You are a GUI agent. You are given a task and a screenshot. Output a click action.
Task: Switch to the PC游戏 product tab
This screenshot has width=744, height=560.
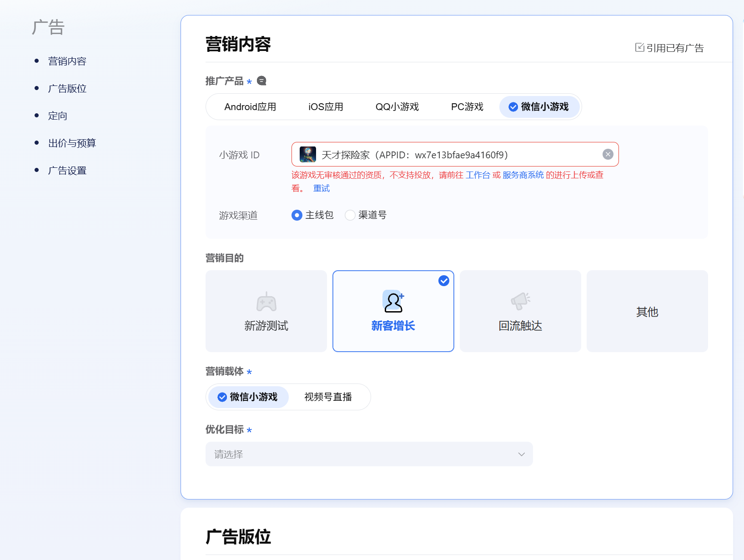coord(468,107)
